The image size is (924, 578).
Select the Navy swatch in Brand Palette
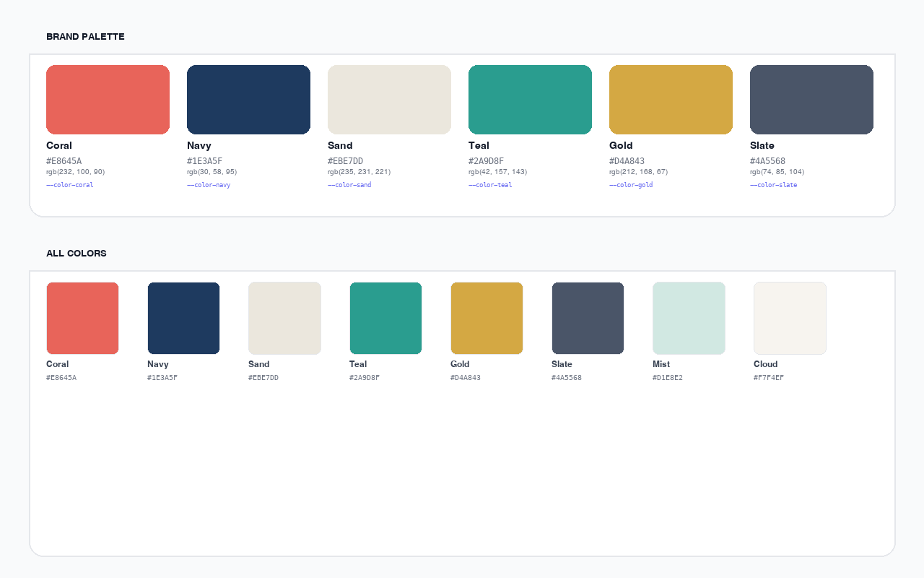248,99
